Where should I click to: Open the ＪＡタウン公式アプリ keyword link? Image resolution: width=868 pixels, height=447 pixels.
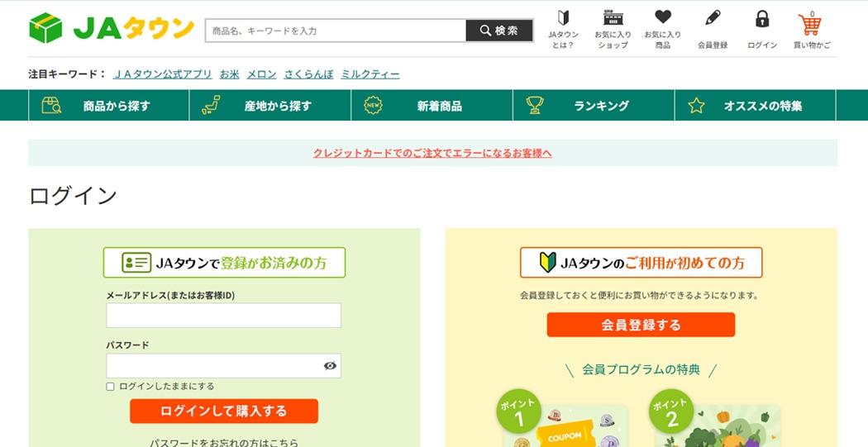coord(163,74)
